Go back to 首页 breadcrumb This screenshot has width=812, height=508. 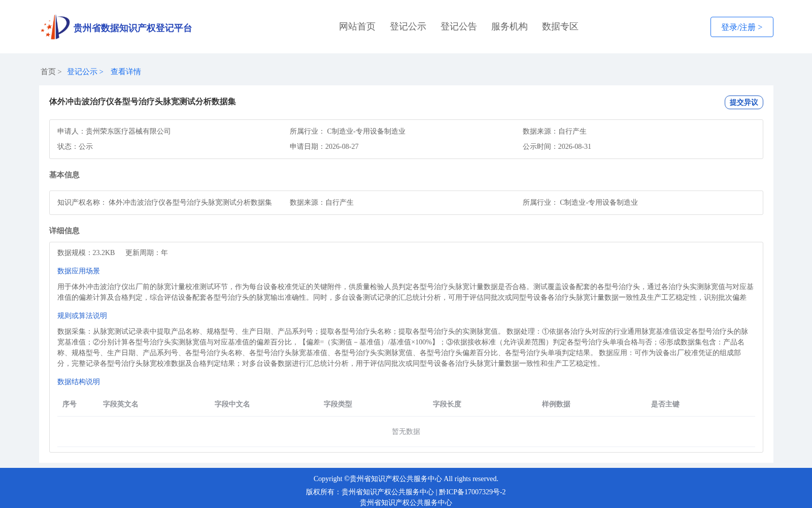pyautogui.click(x=48, y=72)
